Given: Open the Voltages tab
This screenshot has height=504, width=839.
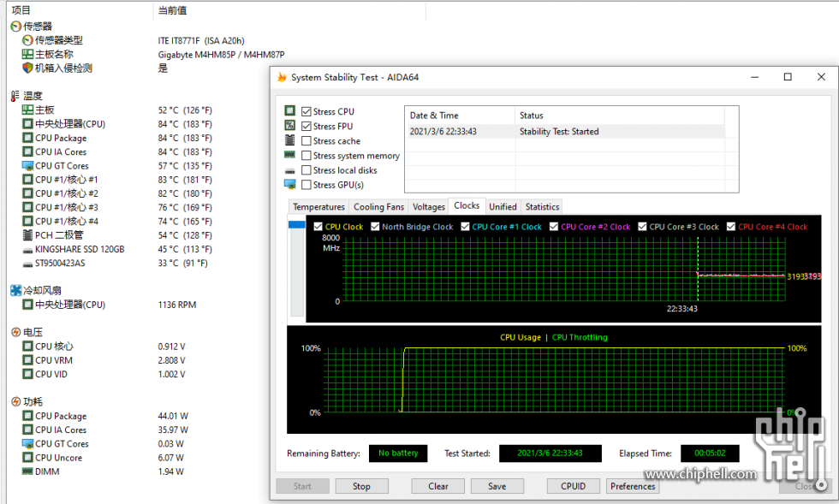Looking at the screenshot, I should coord(429,206).
